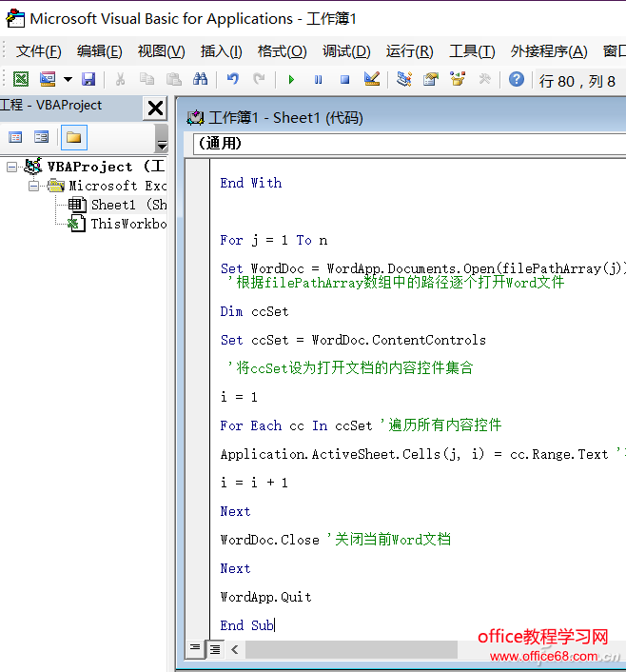Screen dimensions: 626x672
Task: Open the 文件(F) menu
Action: click(x=39, y=51)
